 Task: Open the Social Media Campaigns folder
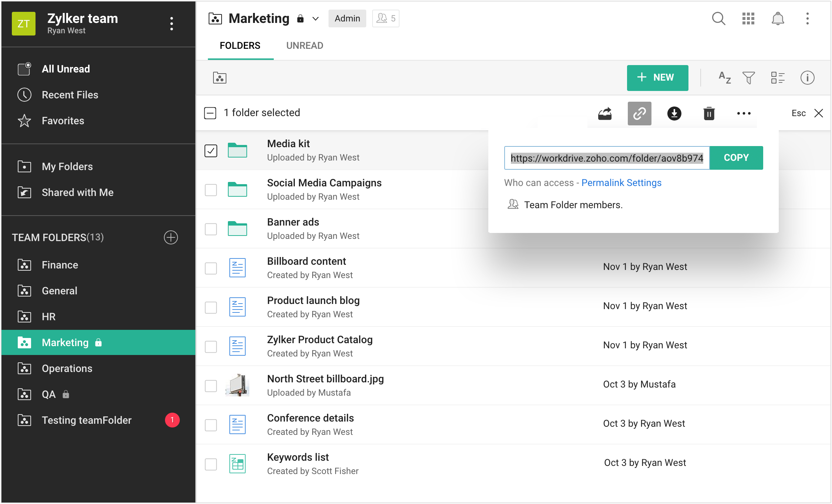(324, 183)
